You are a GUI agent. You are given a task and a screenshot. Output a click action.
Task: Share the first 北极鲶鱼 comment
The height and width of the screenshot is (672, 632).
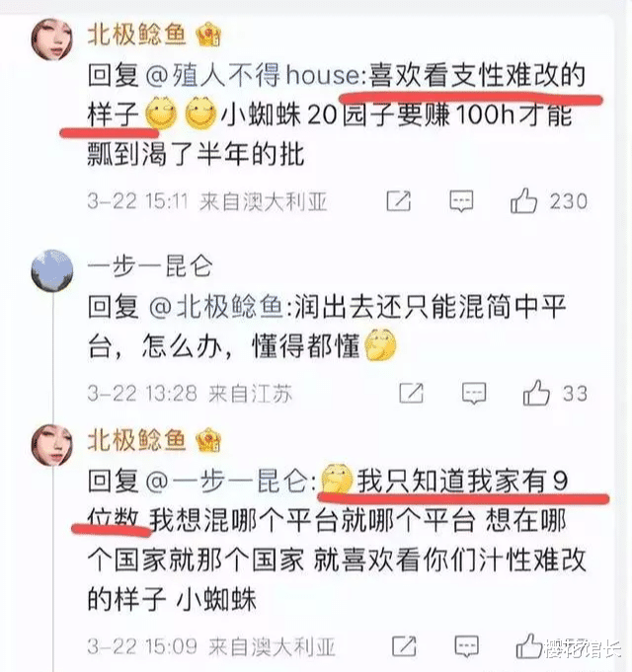pos(398,201)
